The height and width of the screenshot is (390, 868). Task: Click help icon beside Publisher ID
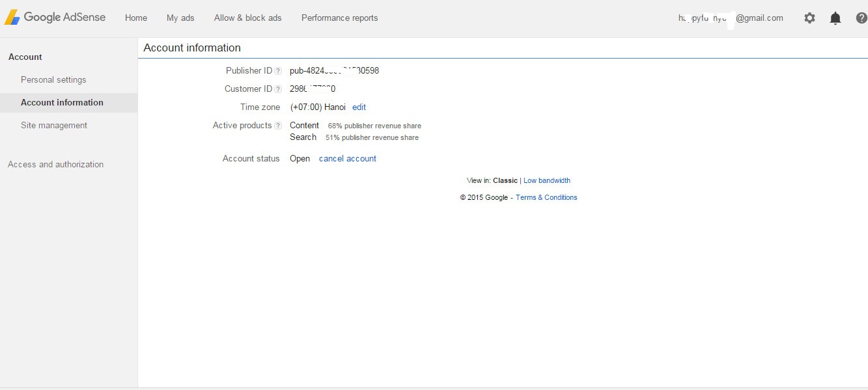coord(278,71)
